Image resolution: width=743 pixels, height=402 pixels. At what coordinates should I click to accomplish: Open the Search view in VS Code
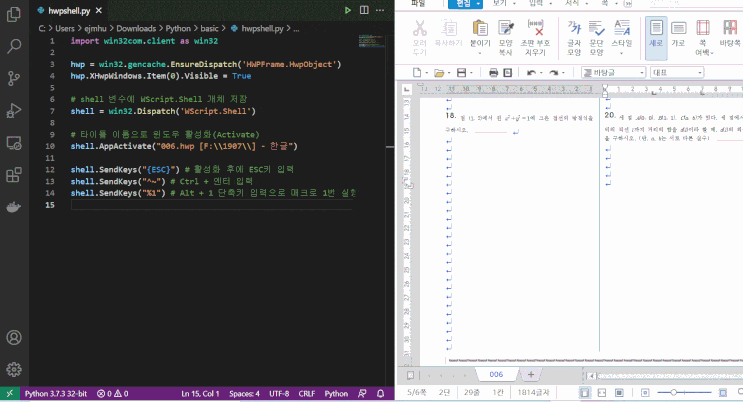pos(14,46)
